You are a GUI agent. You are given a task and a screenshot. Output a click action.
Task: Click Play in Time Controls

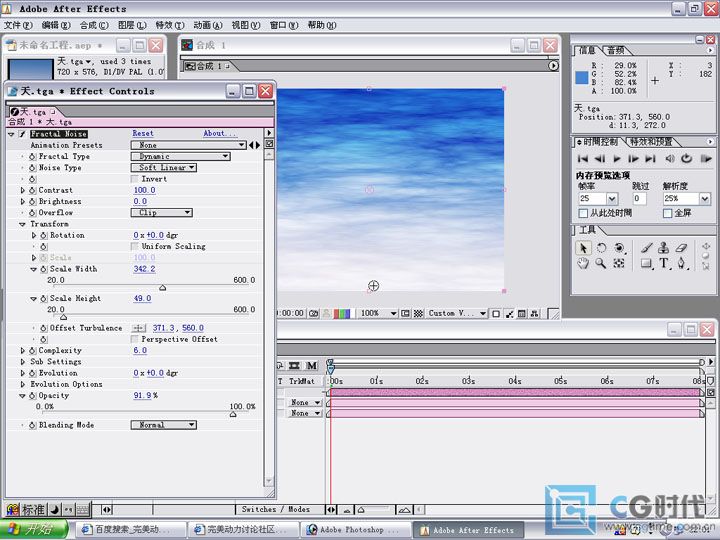617,159
